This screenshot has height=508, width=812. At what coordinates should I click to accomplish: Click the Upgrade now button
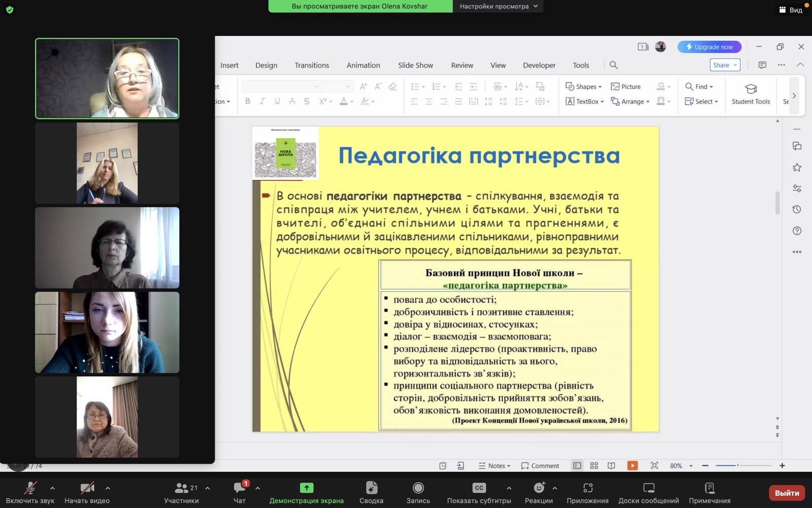pos(709,47)
